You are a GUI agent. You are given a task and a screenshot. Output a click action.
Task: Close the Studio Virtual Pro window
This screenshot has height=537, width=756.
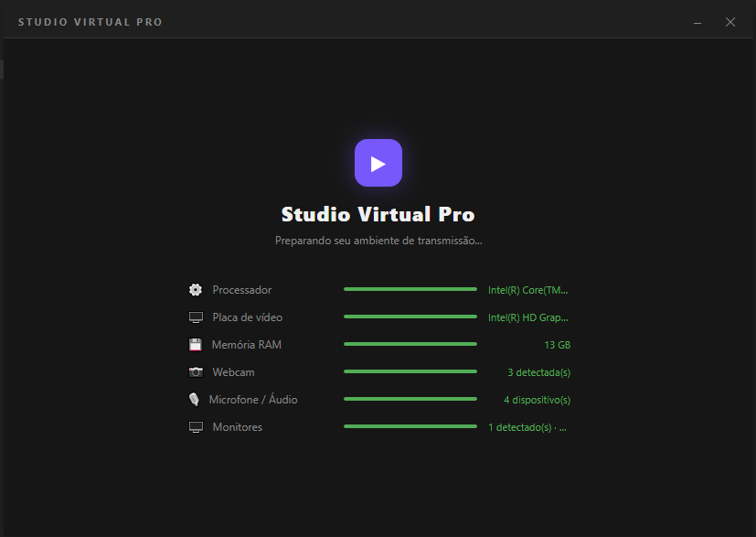point(730,22)
